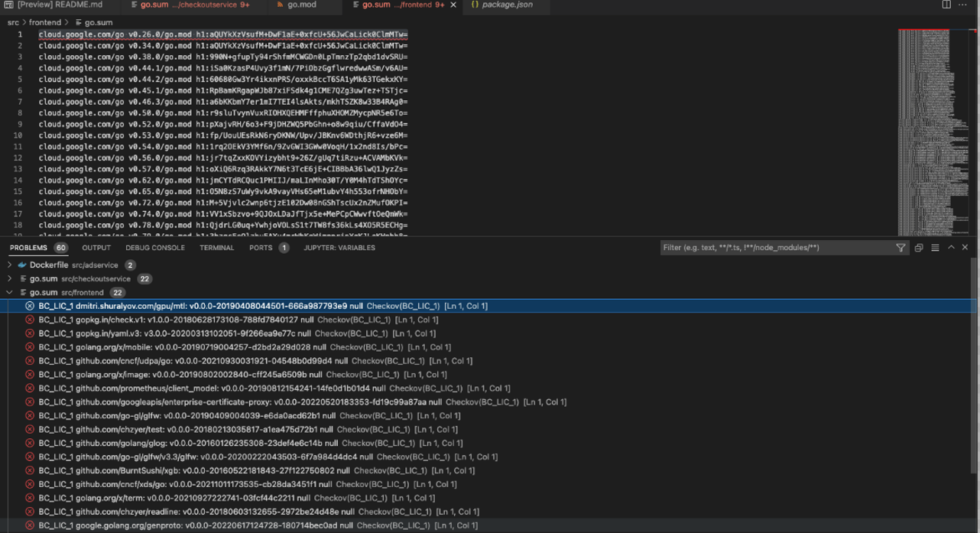Switch problems panel to table view icon

coord(935,248)
